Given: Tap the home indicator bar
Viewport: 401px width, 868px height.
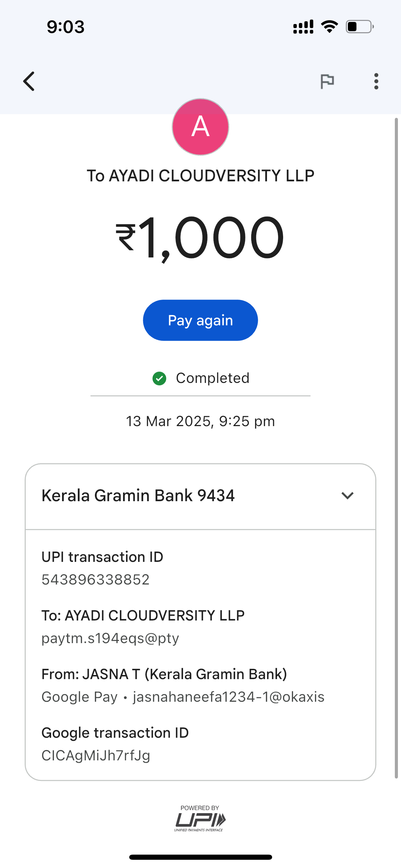Looking at the screenshot, I should tap(200, 857).
